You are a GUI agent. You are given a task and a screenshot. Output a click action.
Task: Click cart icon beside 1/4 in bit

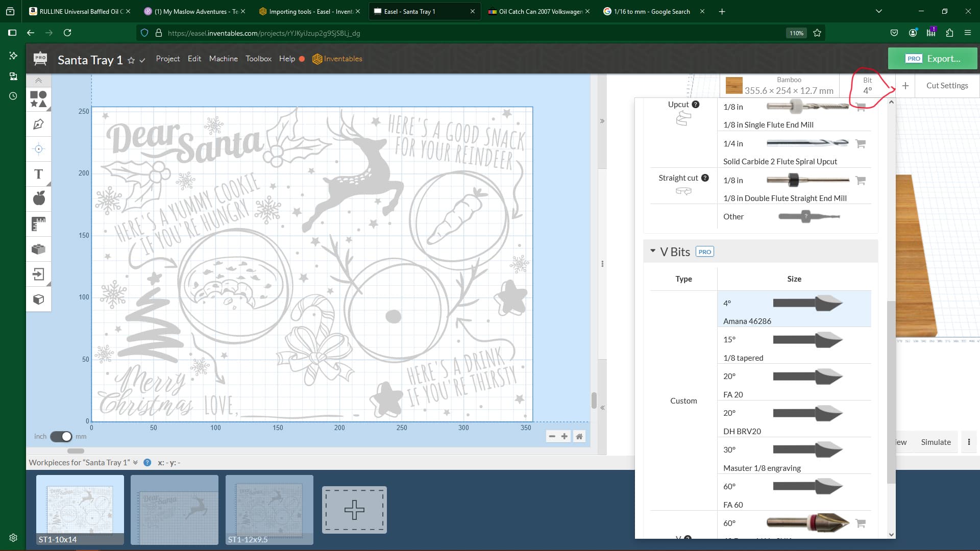pyautogui.click(x=861, y=144)
